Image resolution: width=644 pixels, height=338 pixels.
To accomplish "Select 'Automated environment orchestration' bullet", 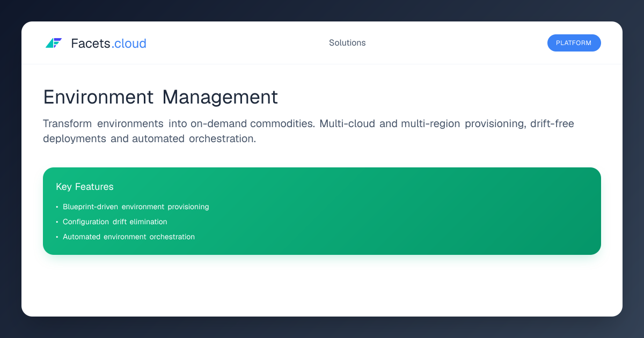I will (x=129, y=237).
